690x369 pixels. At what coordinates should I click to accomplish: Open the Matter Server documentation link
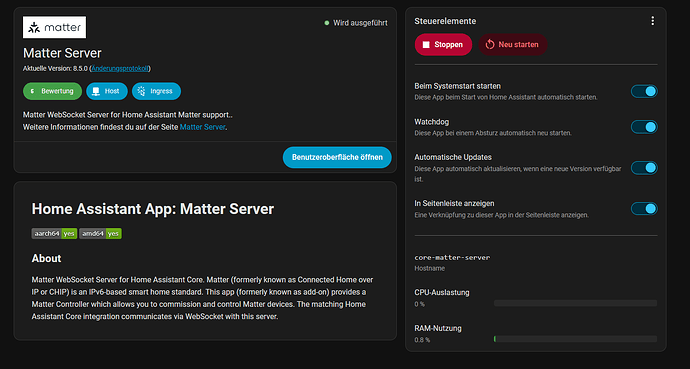point(202,127)
